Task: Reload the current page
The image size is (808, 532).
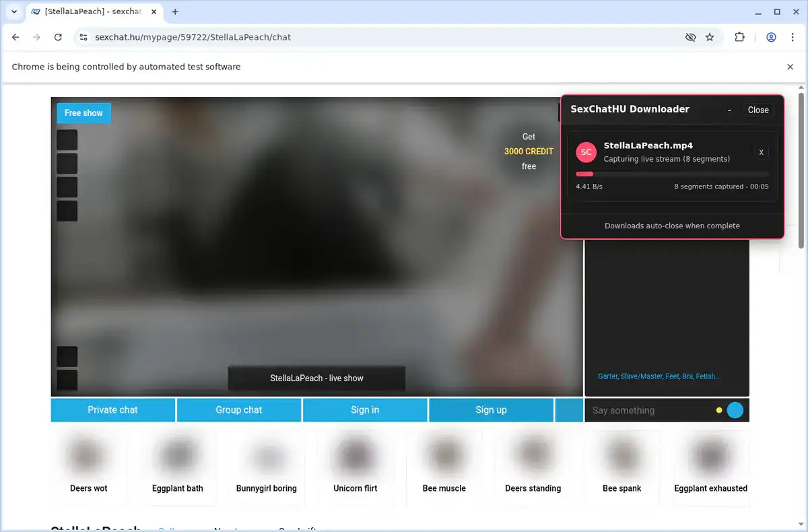Action: (x=58, y=37)
